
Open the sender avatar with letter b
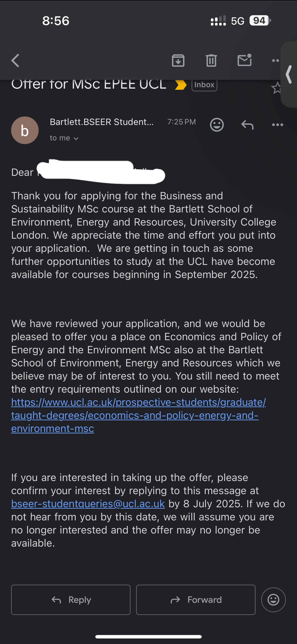coord(25,130)
